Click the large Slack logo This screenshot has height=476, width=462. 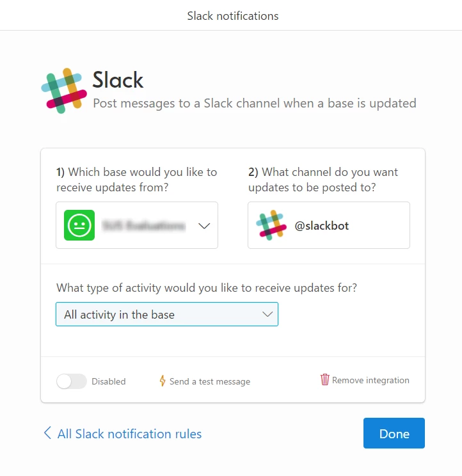pos(64,91)
